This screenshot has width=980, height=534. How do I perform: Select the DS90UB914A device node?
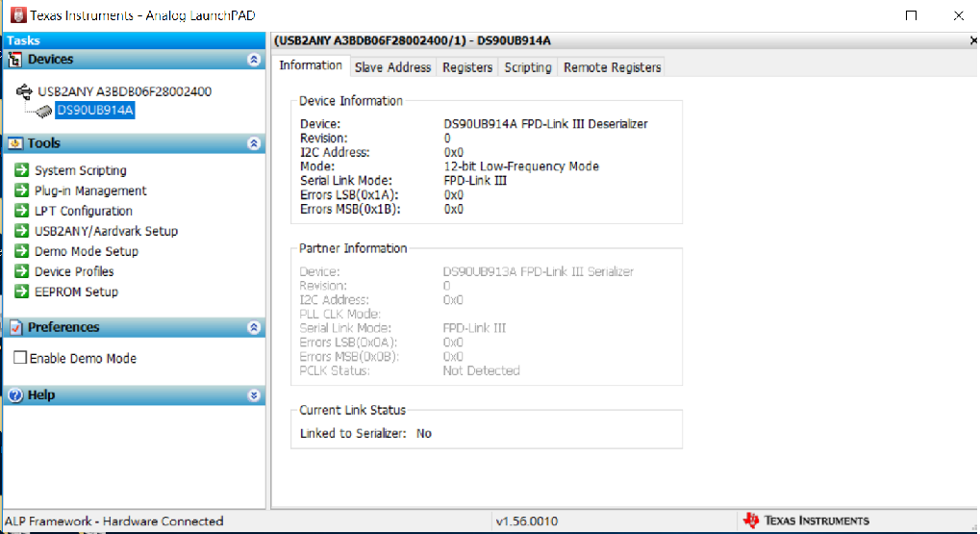(x=95, y=111)
